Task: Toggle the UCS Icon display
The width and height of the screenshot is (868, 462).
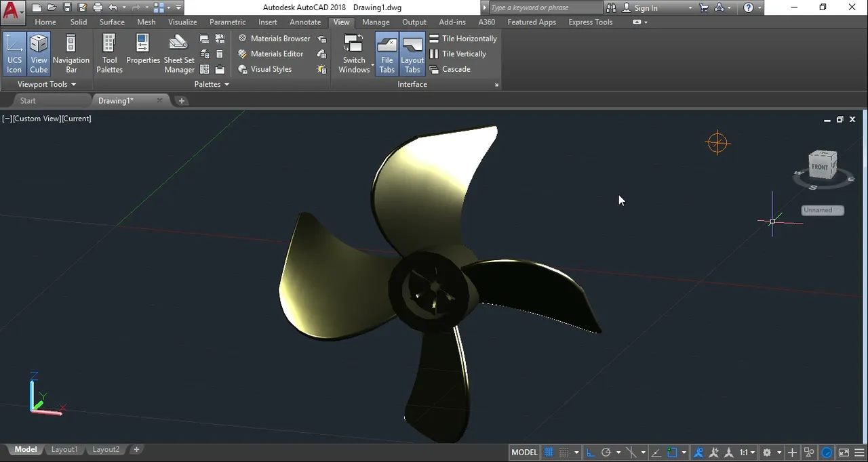Action: [x=14, y=54]
